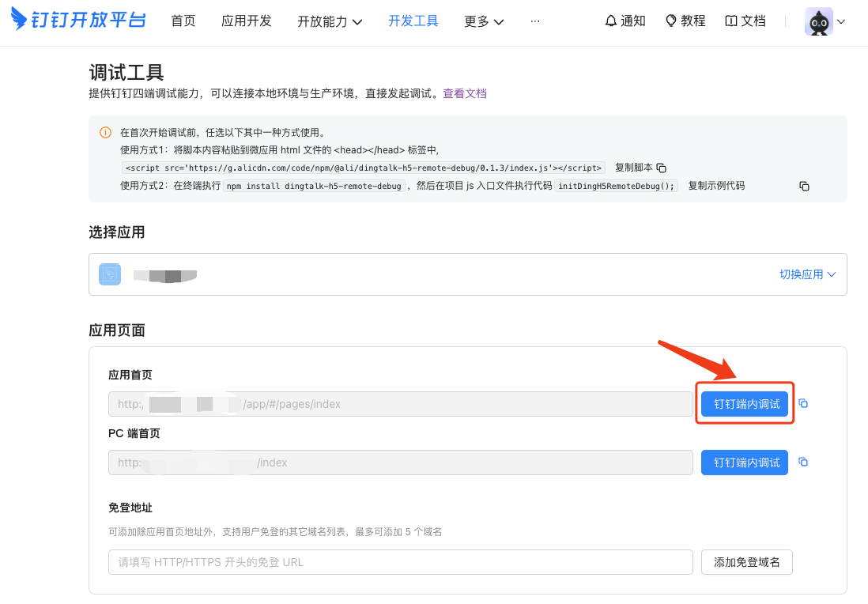Click the ellipsis overflow menu in the navbar
868x604 pixels.
coord(534,21)
